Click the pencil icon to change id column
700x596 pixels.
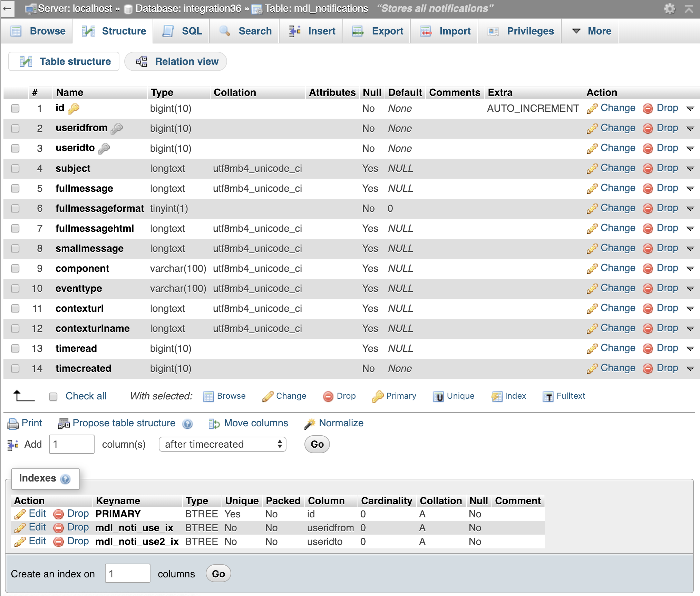click(592, 108)
